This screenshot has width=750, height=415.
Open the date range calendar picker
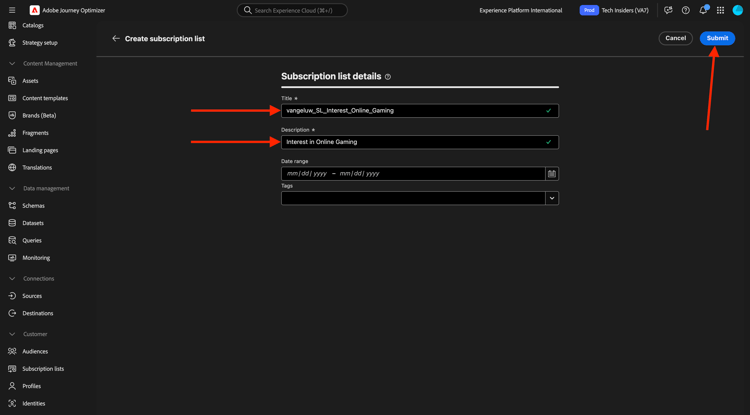click(x=552, y=174)
